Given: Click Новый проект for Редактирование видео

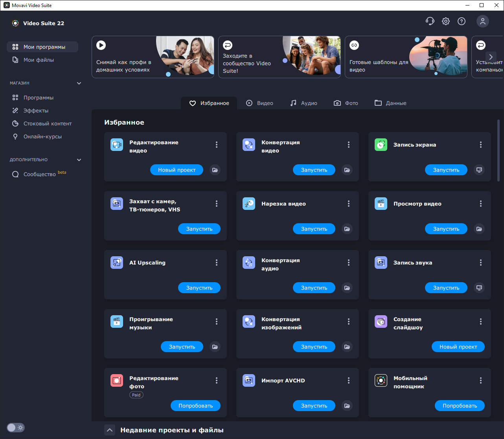Looking at the screenshot, I should click(x=177, y=170).
